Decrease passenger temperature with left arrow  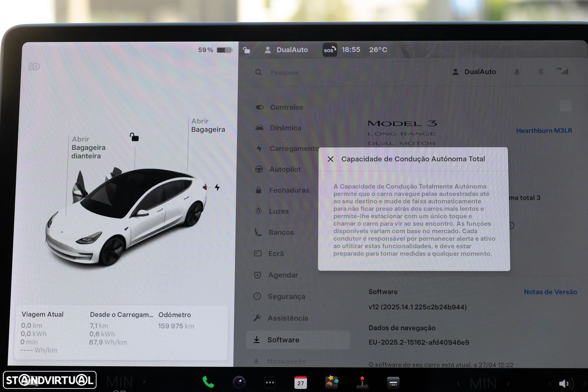point(459,383)
